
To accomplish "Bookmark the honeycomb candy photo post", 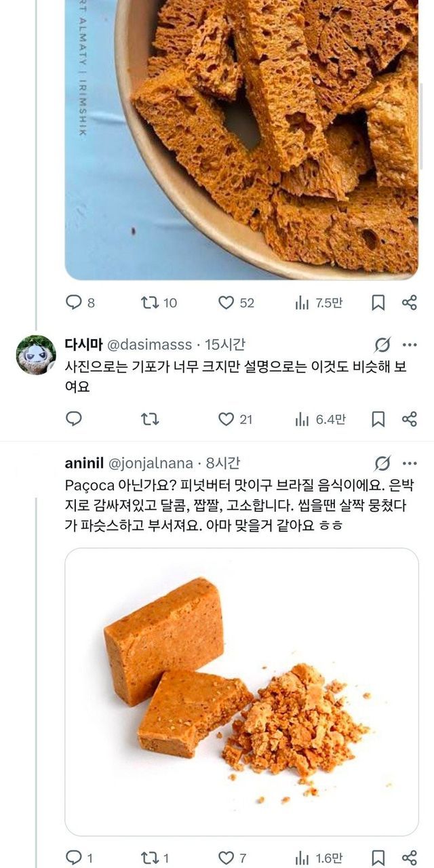I will [378, 302].
